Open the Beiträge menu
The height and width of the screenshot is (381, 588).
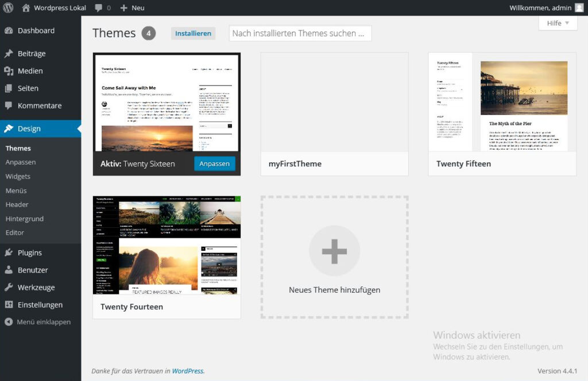pyautogui.click(x=41, y=53)
